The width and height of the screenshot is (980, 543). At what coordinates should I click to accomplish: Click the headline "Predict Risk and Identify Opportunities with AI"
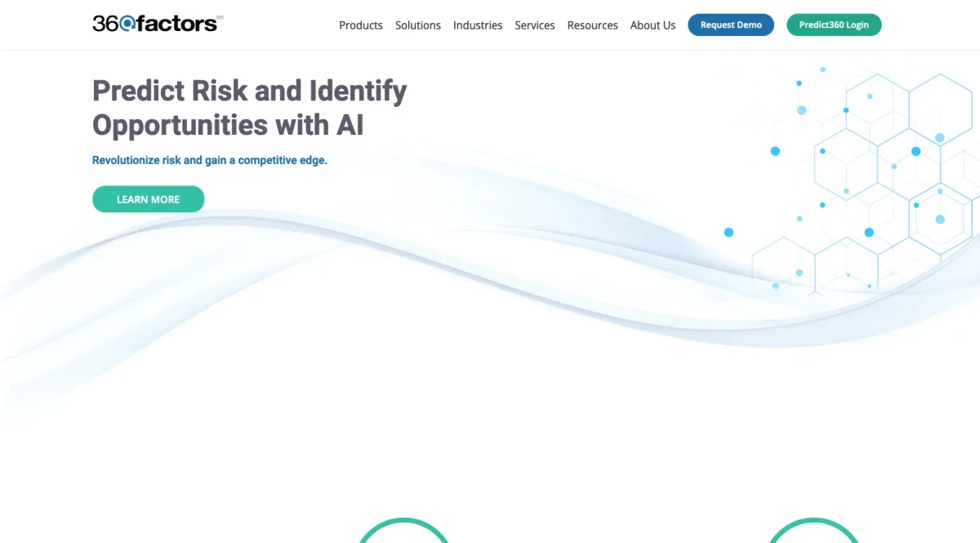point(250,107)
